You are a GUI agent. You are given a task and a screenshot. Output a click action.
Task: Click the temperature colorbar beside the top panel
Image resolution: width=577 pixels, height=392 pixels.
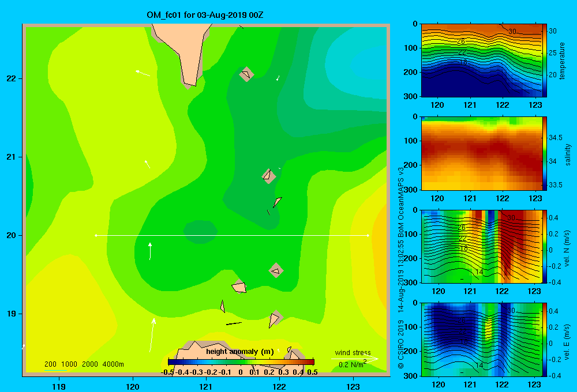(x=545, y=61)
